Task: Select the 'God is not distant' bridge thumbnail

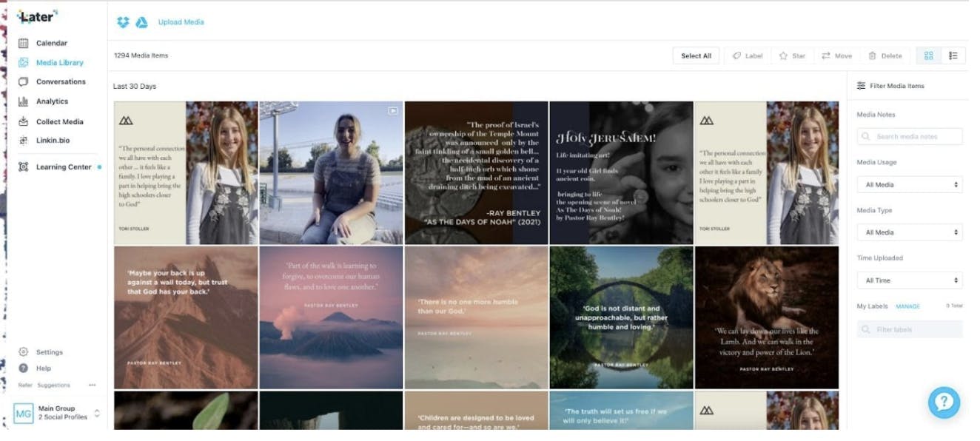Action: point(621,317)
